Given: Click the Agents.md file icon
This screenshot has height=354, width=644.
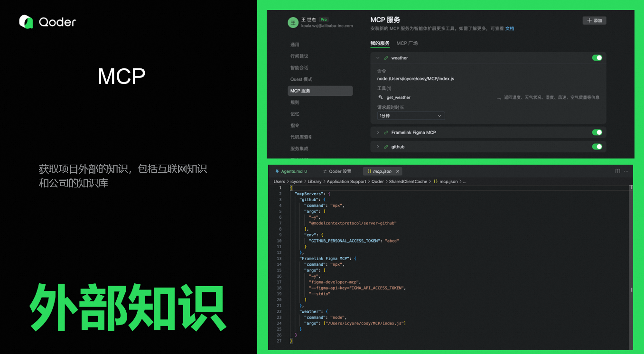Looking at the screenshot, I should click(x=277, y=171).
